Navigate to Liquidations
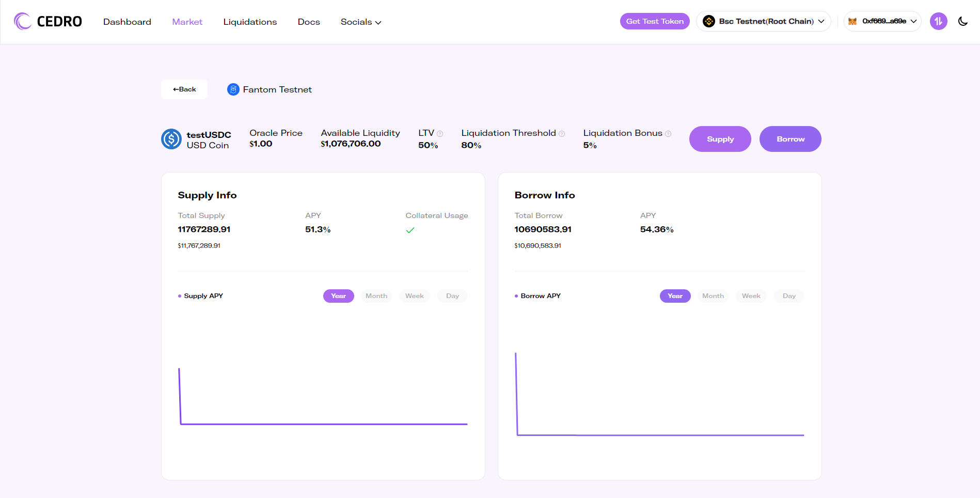This screenshot has height=498, width=980. pyautogui.click(x=250, y=22)
